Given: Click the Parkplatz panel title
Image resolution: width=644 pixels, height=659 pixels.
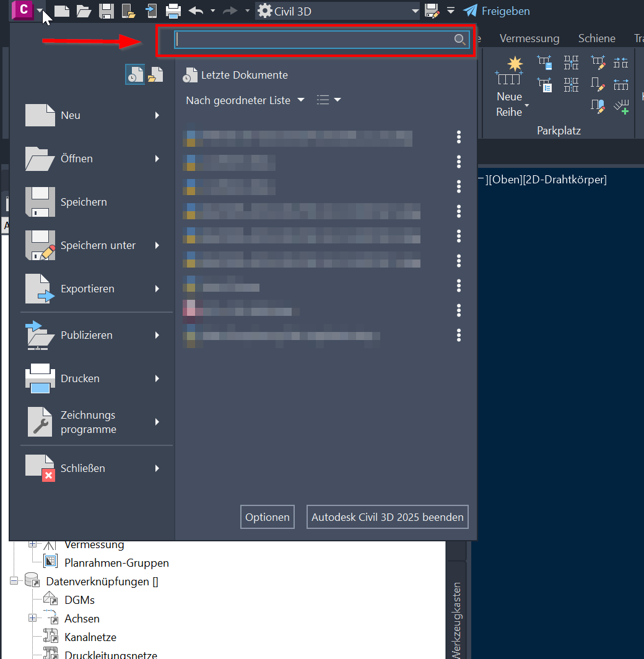Looking at the screenshot, I should tap(559, 131).
